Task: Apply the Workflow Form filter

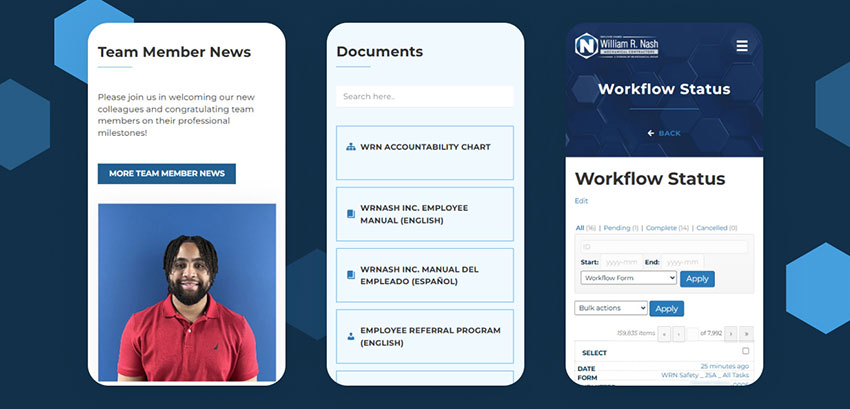Action: [697, 278]
